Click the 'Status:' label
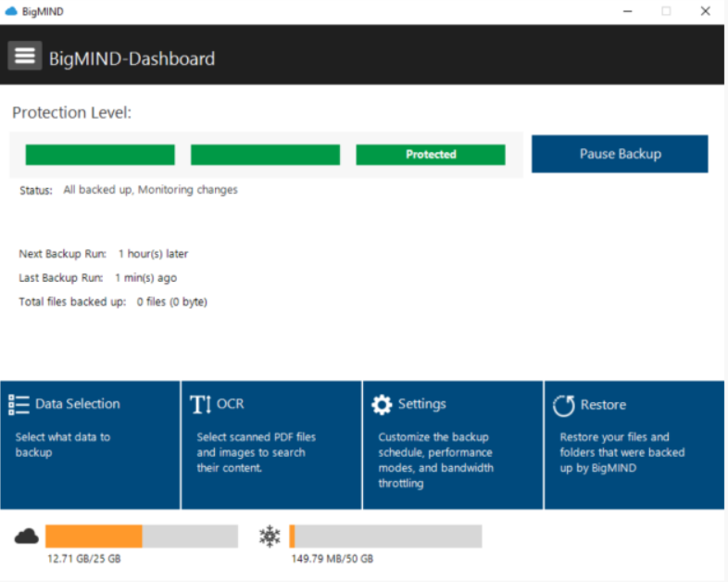 (x=36, y=190)
